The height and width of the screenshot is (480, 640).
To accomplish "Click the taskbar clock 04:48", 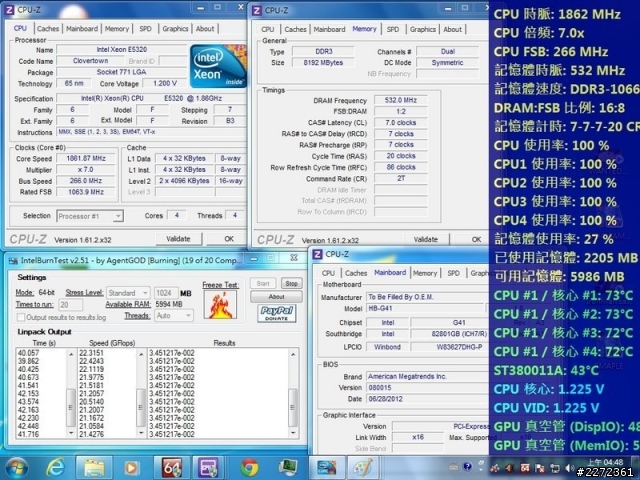I will click(605, 462).
